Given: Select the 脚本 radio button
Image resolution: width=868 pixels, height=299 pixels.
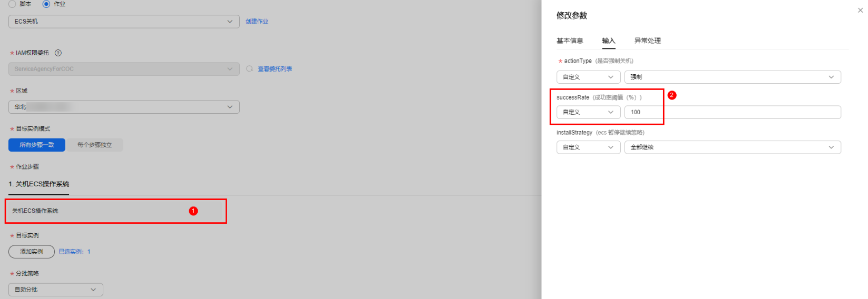Looking at the screenshot, I should coord(12,4).
